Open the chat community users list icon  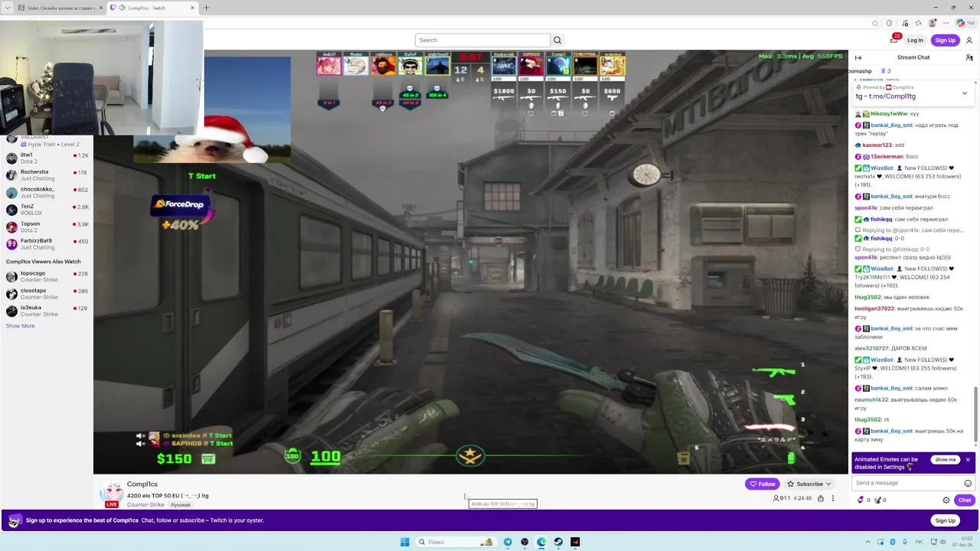pyautogui.click(x=969, y=57)
